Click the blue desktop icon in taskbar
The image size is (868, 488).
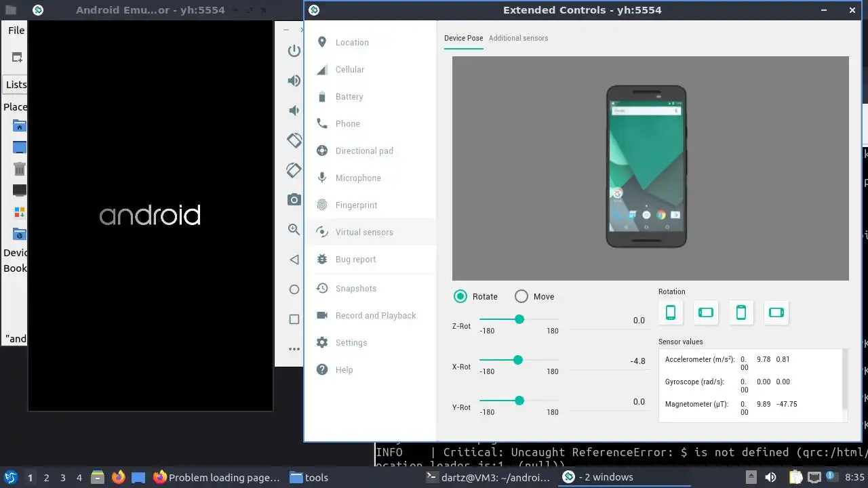[138, 477]
